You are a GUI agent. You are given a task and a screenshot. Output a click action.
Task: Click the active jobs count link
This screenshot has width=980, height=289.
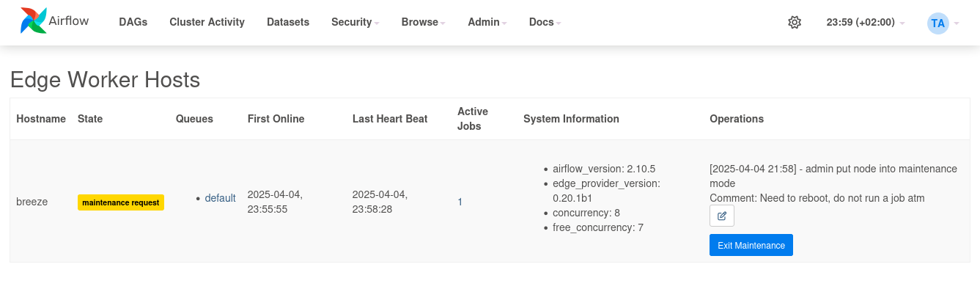point(460,202)
